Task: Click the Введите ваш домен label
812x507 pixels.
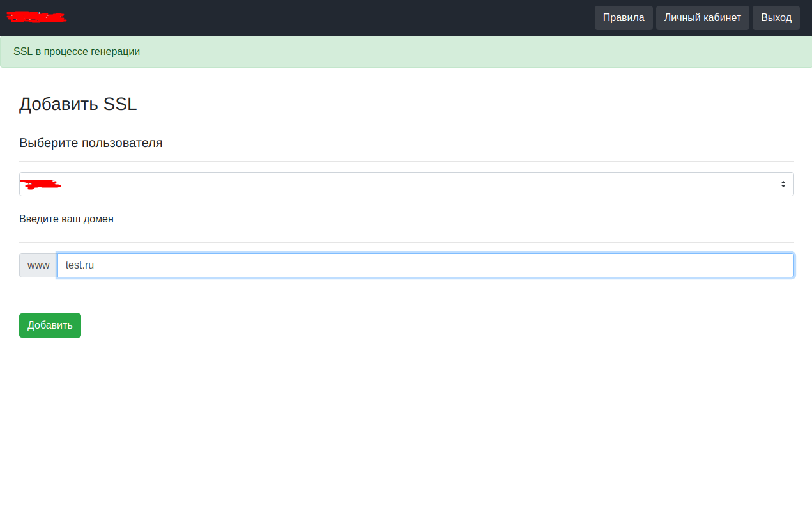Action: [66, 219]
